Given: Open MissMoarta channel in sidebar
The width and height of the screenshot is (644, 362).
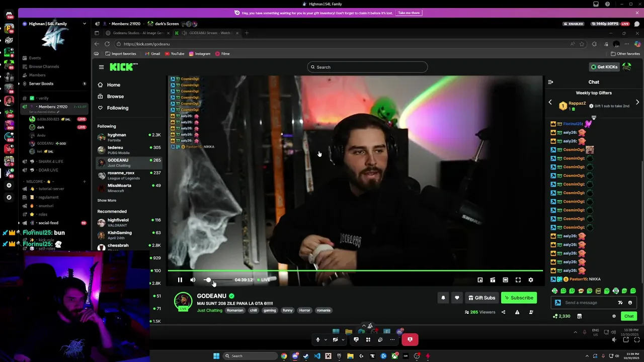Looking at the screenshot, I should point(129,188).
